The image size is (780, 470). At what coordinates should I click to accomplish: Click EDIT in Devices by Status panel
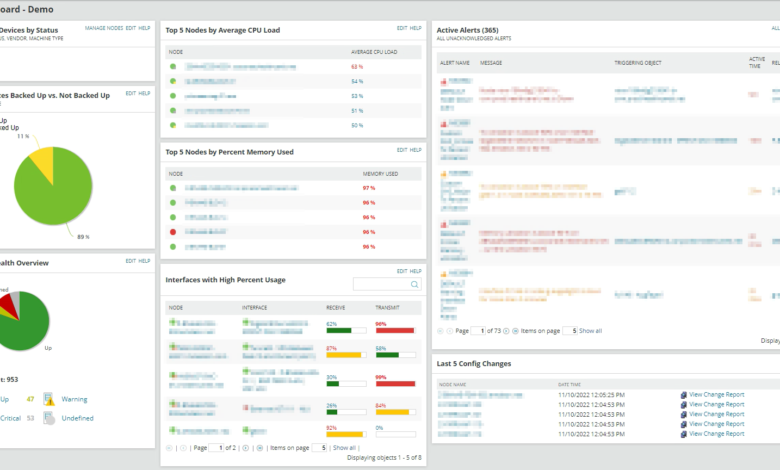(131, 28)
